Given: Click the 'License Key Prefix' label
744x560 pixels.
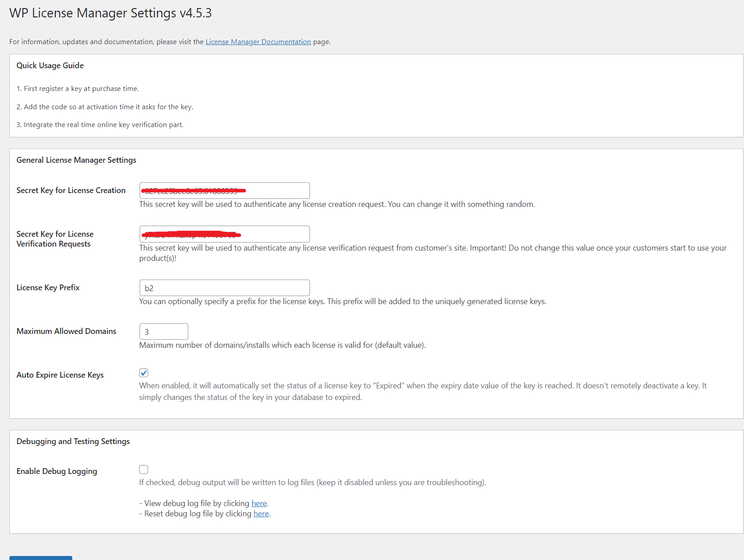Looking at the screenshot, I should pyautogui.click(x=48, y=288).
